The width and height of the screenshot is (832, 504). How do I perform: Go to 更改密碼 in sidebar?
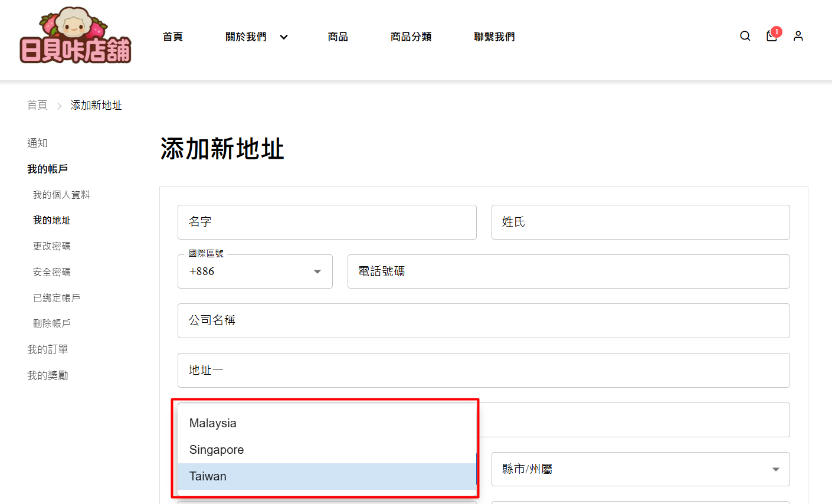pyautogui.click(x=52, y=246)
